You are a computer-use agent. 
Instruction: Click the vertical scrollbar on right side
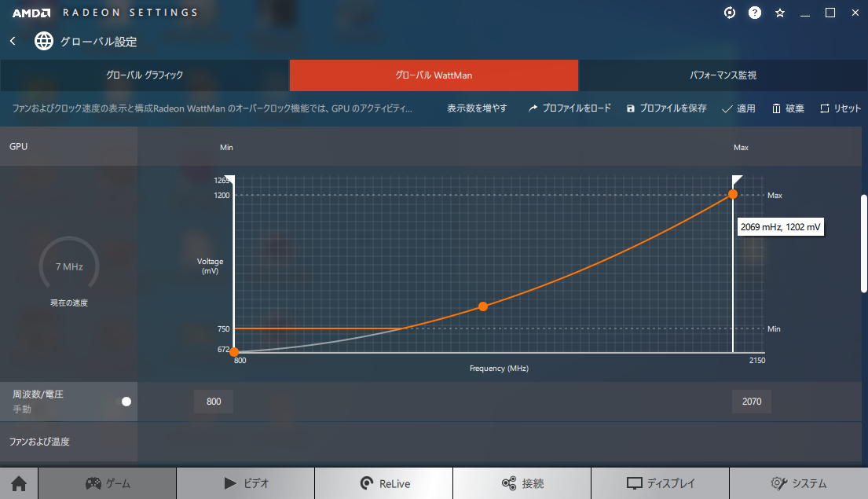(x=863, y=244)
